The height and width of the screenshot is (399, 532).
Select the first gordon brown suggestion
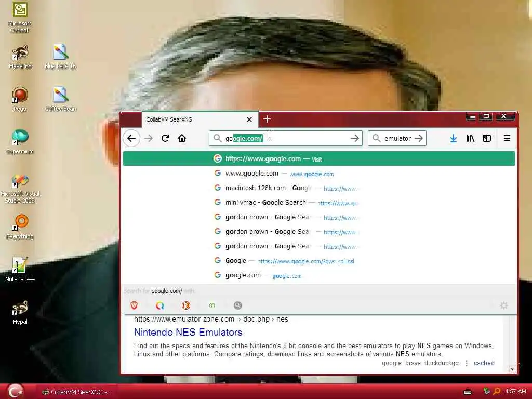[319, 217]
